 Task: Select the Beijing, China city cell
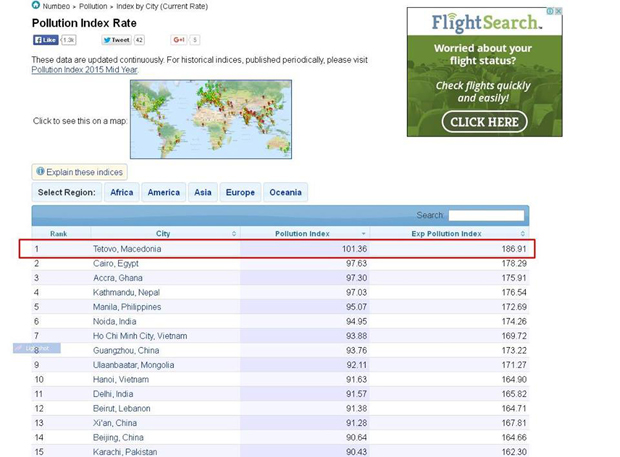(118, 437)
